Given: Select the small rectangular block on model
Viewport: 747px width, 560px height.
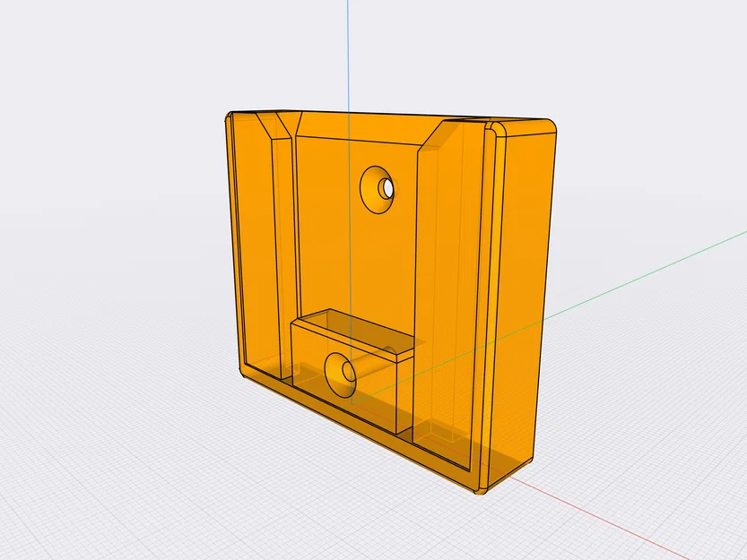Looking at the screenshot, I should pyautogui.click(x=352, y=370).
